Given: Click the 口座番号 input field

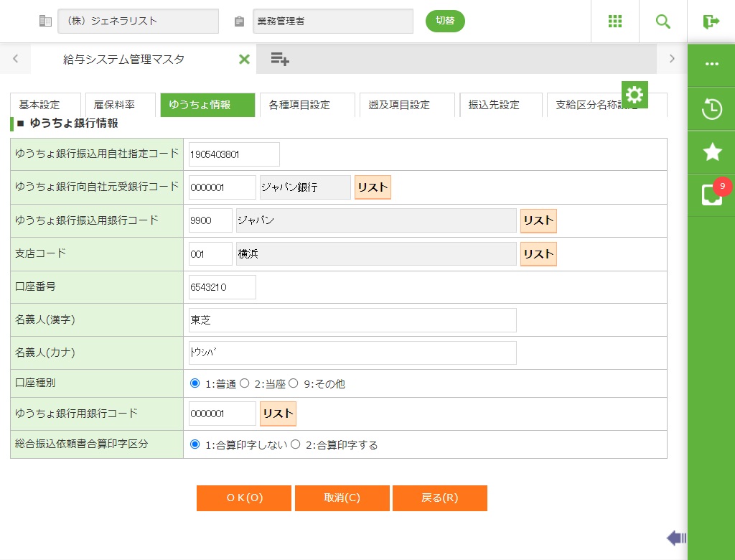Looking at the screenshot, I should pyautogui.click(x=222, y=287).
